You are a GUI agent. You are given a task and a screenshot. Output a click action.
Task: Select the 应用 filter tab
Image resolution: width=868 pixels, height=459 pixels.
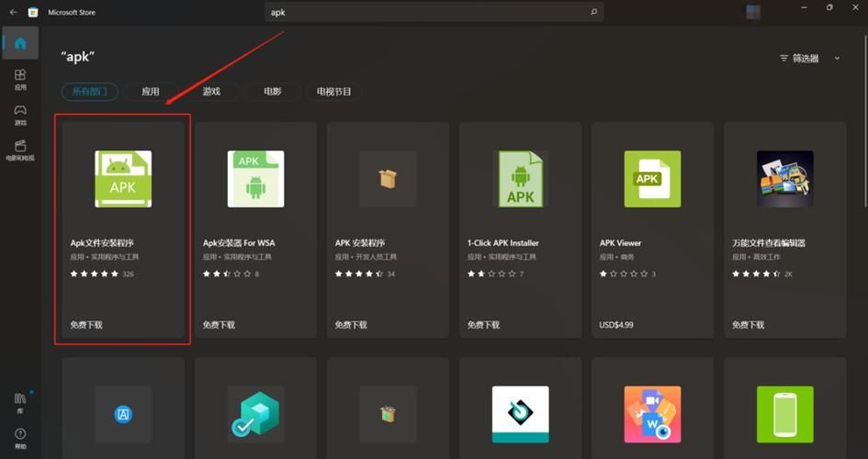pyautogui.click(x=151, y=91)
